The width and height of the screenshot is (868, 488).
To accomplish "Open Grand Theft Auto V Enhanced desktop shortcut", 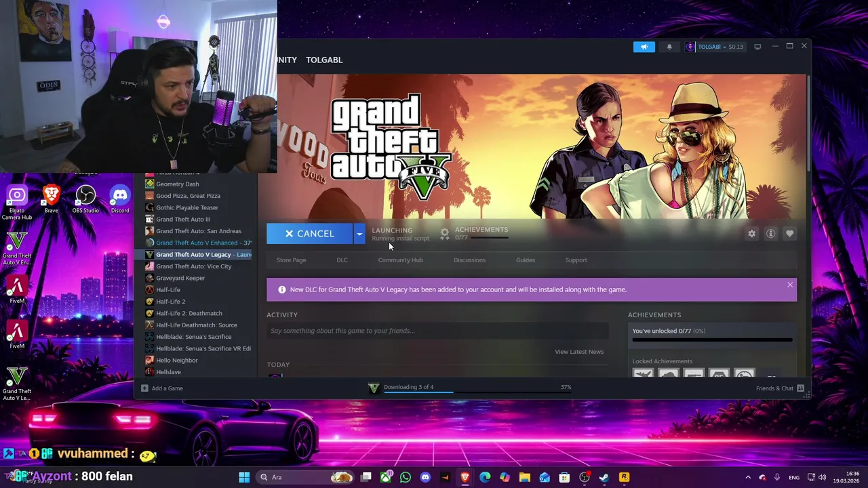I will coord(17,248).
